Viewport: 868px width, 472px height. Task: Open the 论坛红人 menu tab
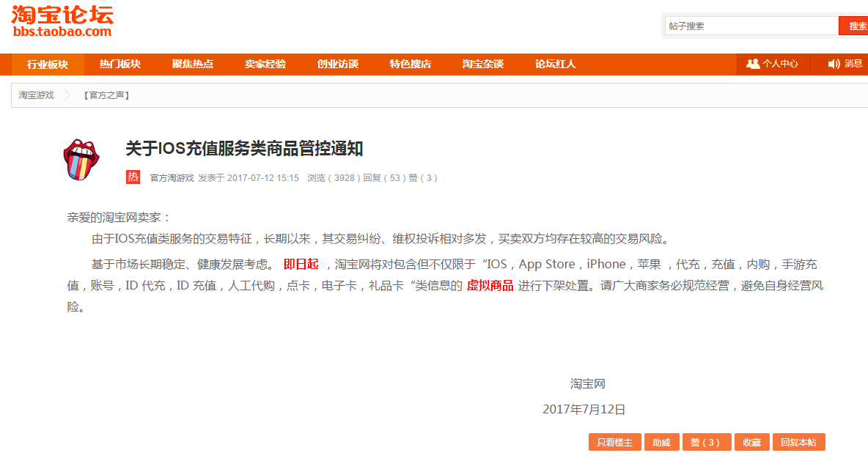pyautogui.click(x=555, y=64)
